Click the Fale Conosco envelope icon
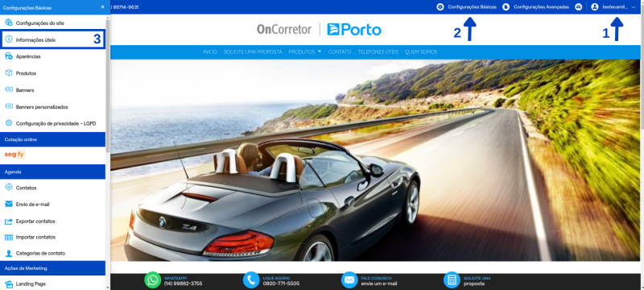644x290 pixels. (349, 280)
